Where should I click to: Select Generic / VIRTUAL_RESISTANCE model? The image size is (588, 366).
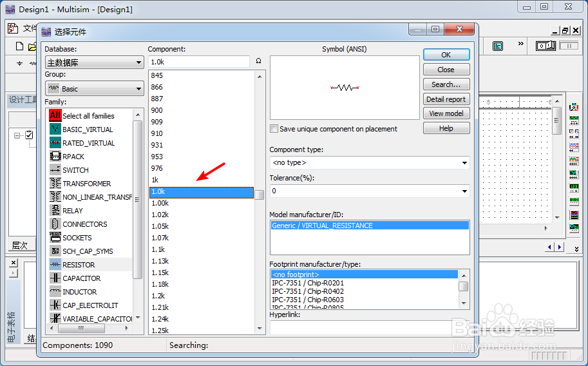(370, 226)
